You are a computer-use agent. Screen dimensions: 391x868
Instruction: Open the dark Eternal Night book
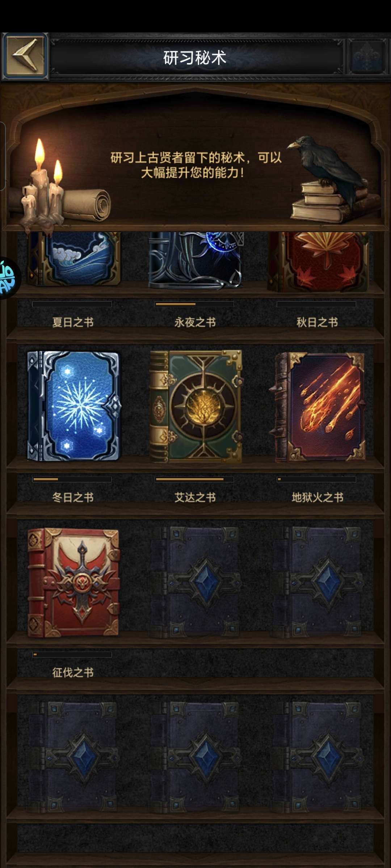196,260
